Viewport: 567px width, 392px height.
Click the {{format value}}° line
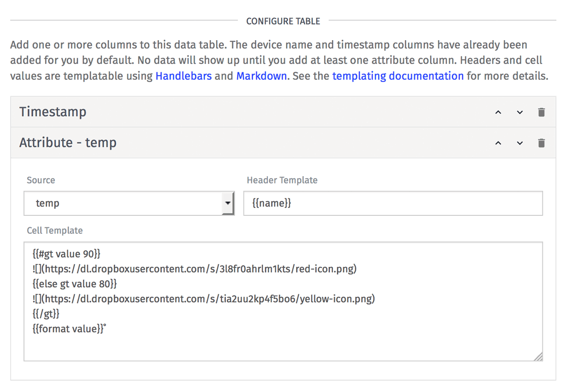coord(69,329)
